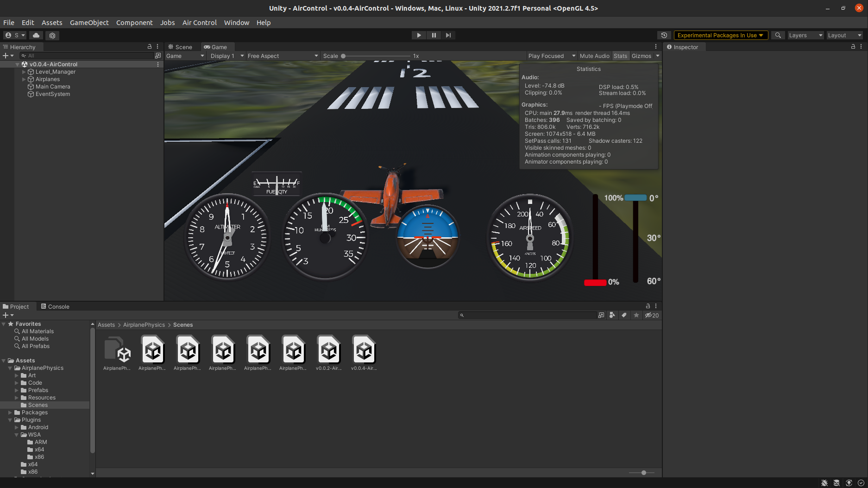
Task: Open the cloud services icon in toolbar
Action: [36, 35]
